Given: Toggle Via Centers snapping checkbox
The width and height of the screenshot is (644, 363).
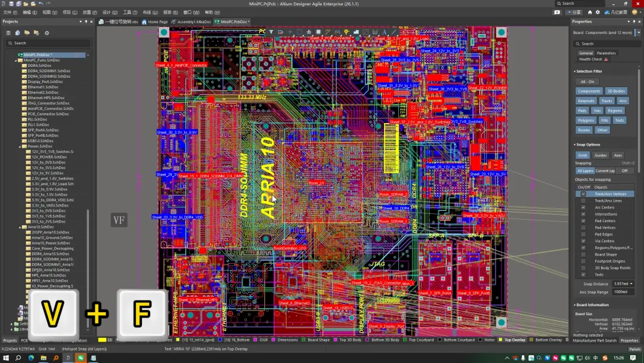Looking at the screenshot, I should (583, 241).
